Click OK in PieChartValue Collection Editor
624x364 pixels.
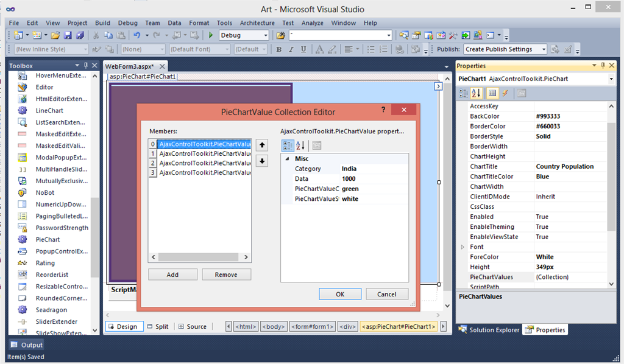(x=340, y=294)
